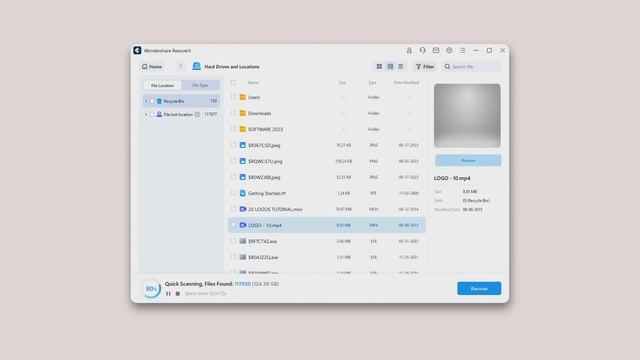Screen dimensions: 640x360
Task: Click the Search file field
Action: 471,67
